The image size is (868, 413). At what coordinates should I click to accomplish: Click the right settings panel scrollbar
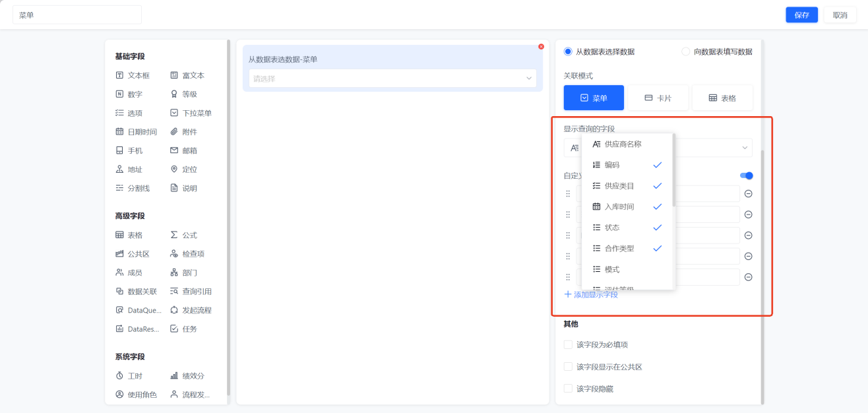[x=762, y=276]
